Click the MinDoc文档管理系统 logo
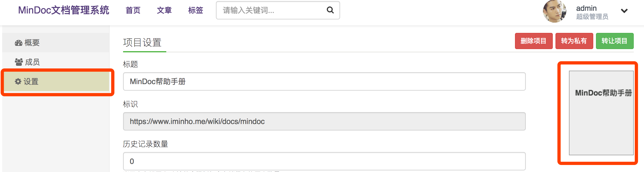This screenshot has height=172, width=644. (x=64, y=11)
